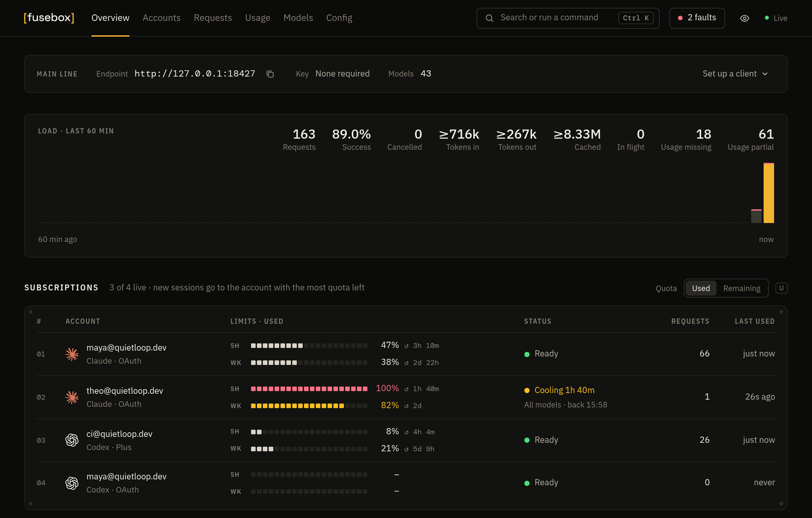Image resolution: width=812 pixels, height=518 pixels.
Task: Click the Ctrl K shortcut hint
Action: (636, 18)
